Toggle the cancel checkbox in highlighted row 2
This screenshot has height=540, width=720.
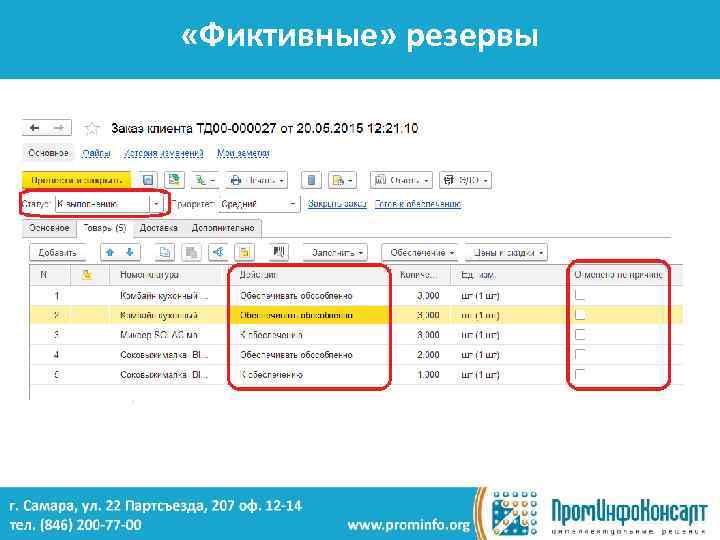[x=579, y=315]
